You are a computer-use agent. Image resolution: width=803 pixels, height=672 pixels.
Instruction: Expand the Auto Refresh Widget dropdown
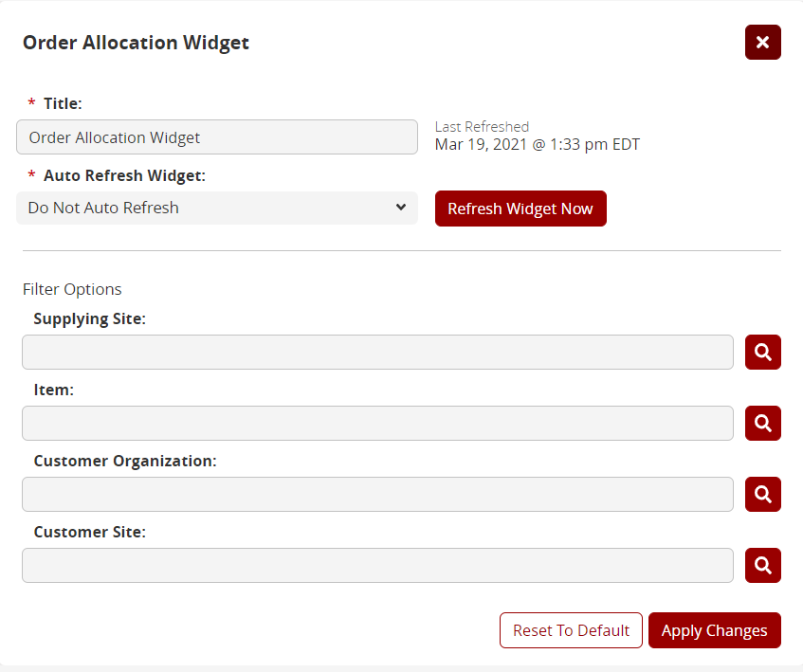click(216, 208)
